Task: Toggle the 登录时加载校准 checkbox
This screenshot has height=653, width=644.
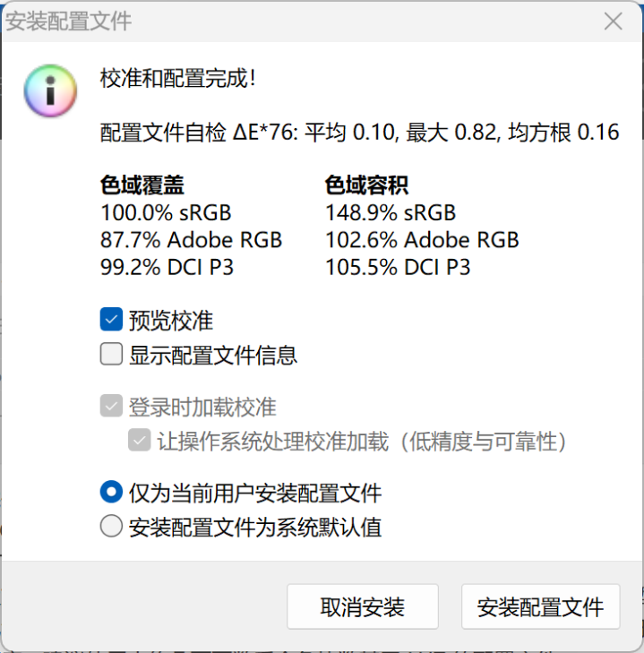Action: (x=111, y=408)
